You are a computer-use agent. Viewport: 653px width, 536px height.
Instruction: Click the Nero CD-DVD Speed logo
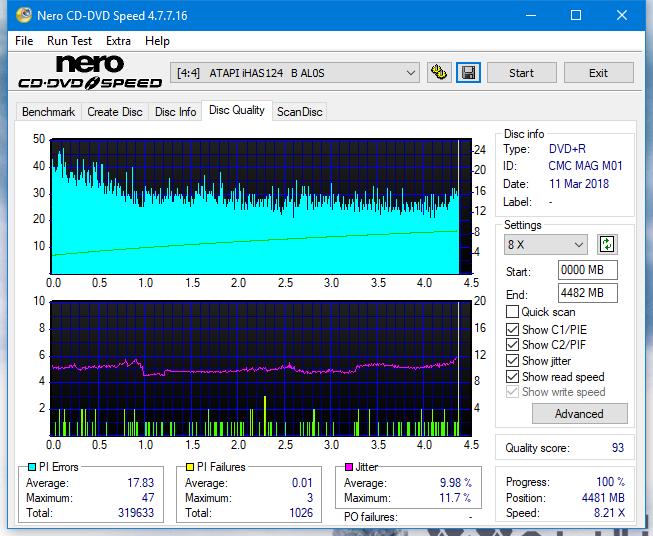90,72
